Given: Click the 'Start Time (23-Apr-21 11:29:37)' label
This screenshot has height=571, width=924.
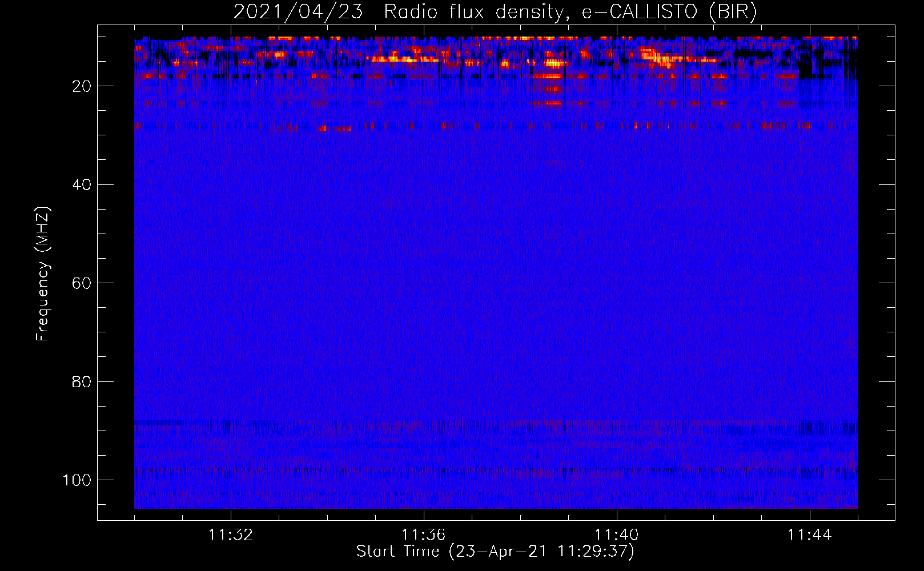Looking at the screenshot, I should [495, 552].
